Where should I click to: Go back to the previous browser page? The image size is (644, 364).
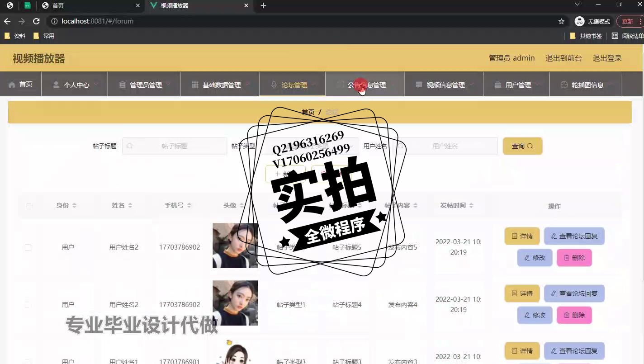tap(7, 21)
